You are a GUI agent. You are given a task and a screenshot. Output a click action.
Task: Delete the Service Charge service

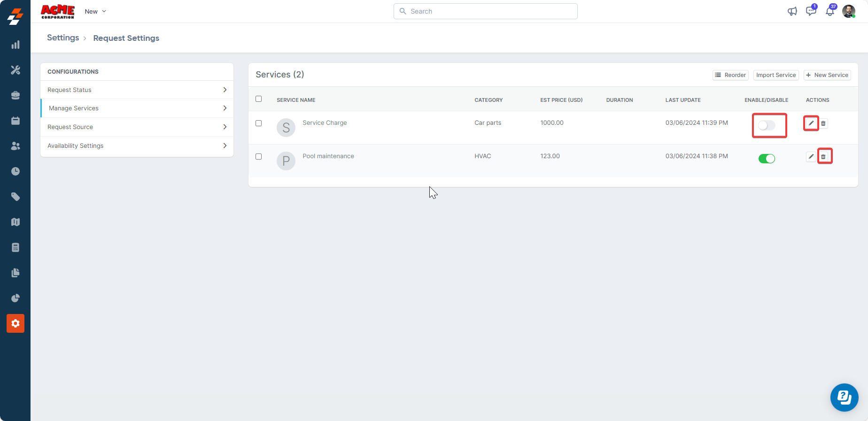(823, 123)
